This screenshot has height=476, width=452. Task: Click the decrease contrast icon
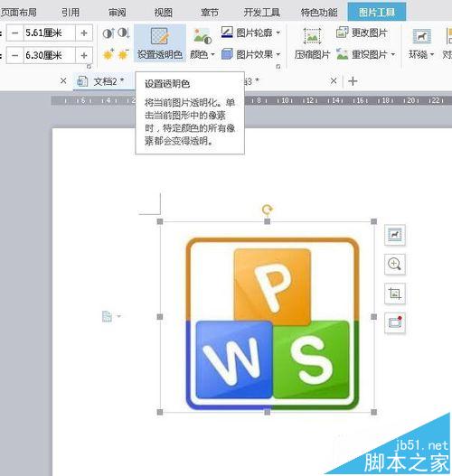pyautogui.click(x=124, y=33)
